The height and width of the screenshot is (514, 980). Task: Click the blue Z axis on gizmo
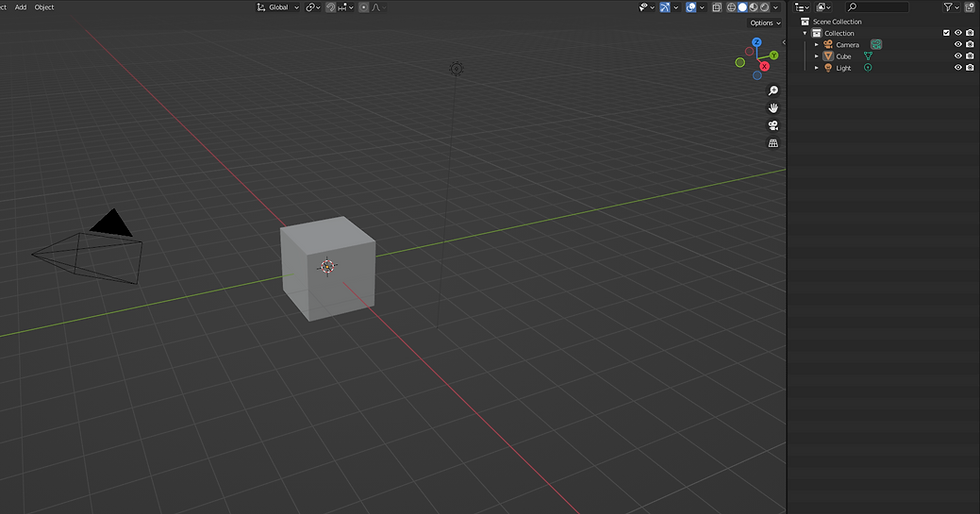(757, 42)
